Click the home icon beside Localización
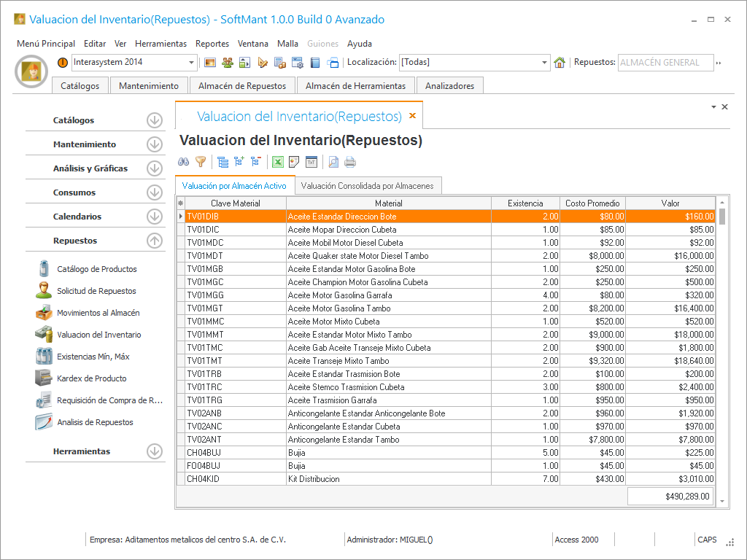Screen dimensions: 747x560 560,63
